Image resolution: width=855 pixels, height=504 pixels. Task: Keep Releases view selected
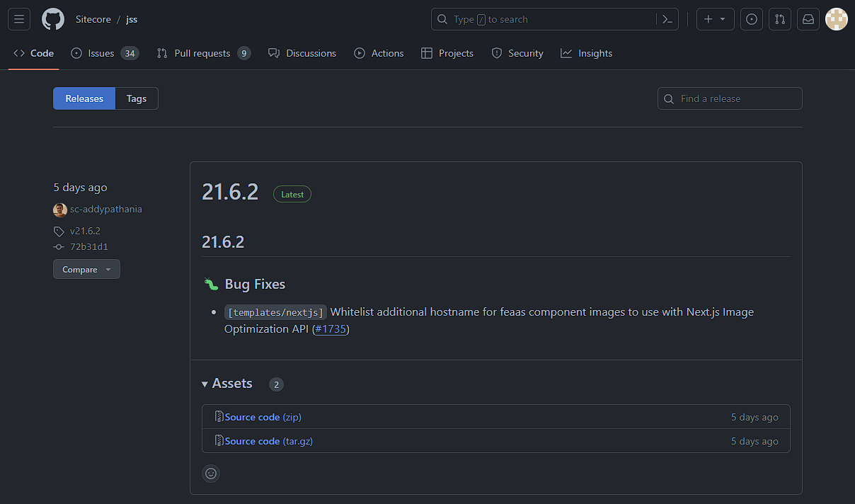pos(84,98)
